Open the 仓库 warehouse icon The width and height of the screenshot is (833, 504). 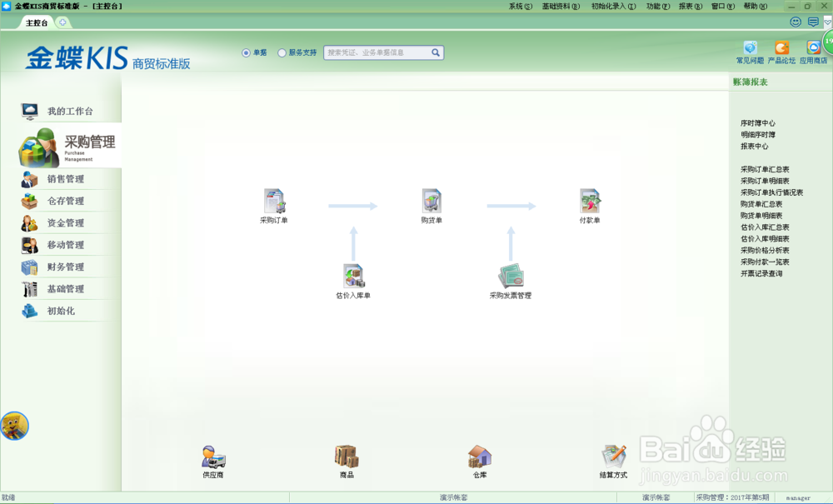tap(480, 457)
